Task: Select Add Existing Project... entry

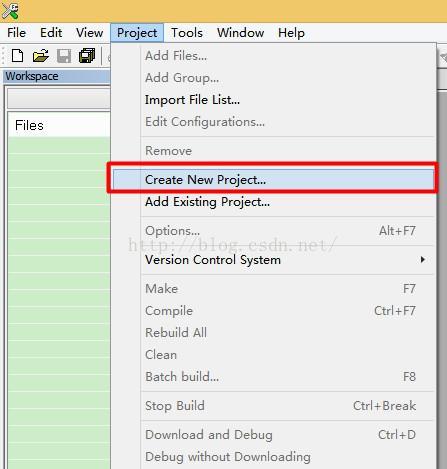Action: 273,202
